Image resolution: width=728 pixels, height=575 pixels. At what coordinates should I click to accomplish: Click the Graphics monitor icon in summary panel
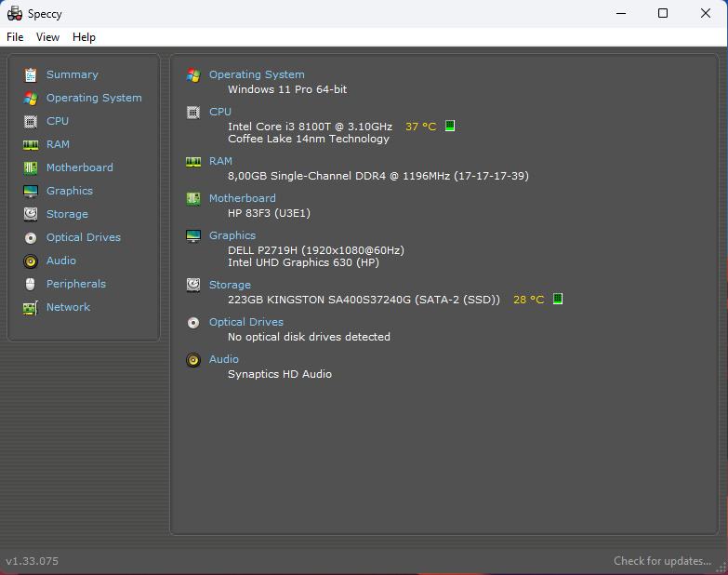193,236
